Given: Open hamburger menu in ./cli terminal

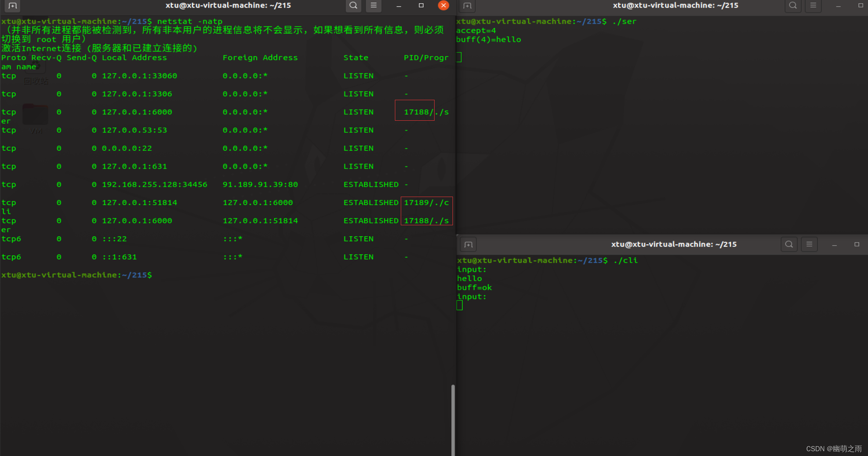Looking at the screenshot, I should point(809,244).
